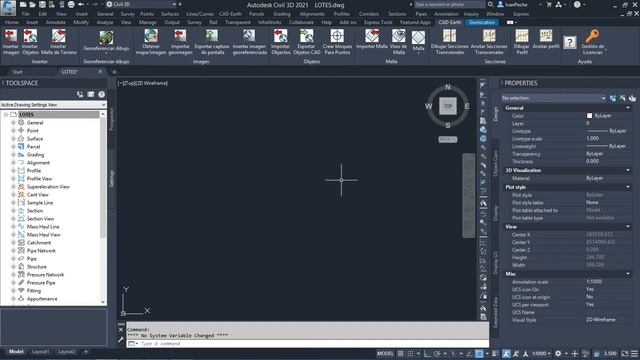Viewport: 640px width, 360px height.
Task: Click the Exportar Objetos CAD icon
Action: click(x=307, y=36)
